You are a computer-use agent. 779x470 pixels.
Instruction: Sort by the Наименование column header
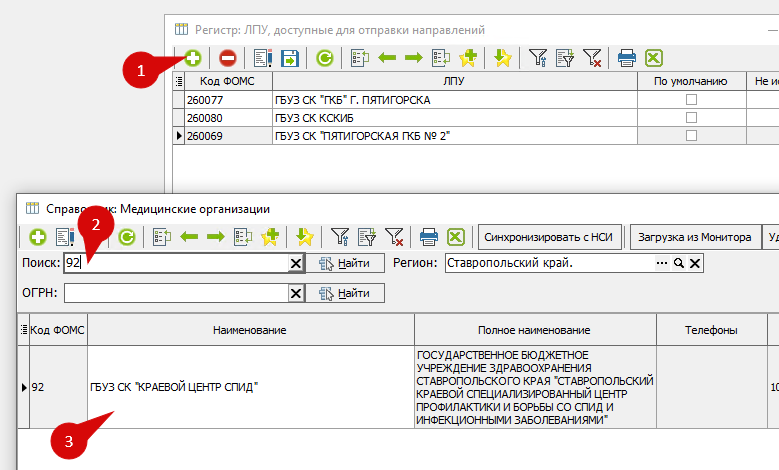(250, 330)
